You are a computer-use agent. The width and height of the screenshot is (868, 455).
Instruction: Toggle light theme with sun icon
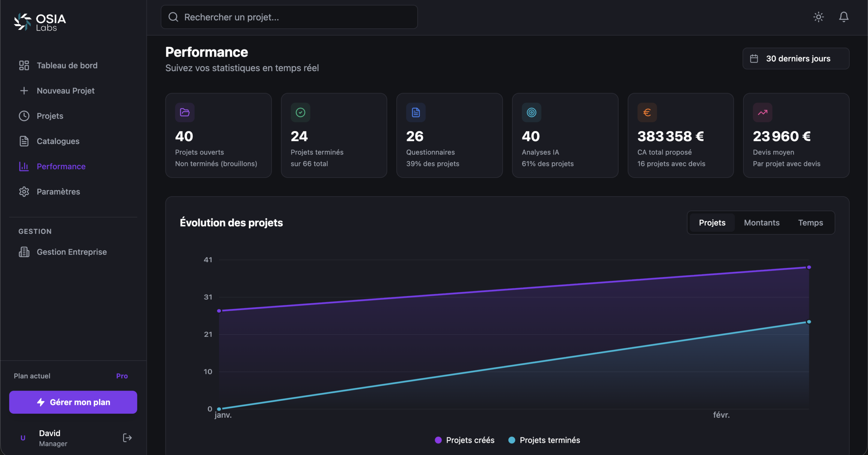(x=818, y=17)
